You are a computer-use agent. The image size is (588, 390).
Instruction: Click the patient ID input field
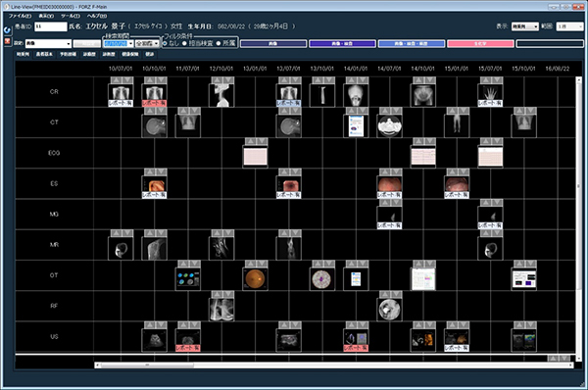[51, 26]
